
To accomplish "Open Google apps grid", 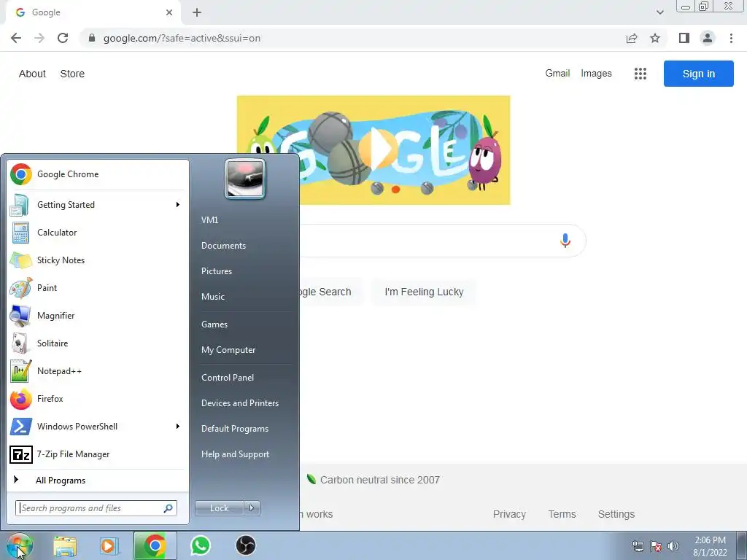I will [640, 74].
